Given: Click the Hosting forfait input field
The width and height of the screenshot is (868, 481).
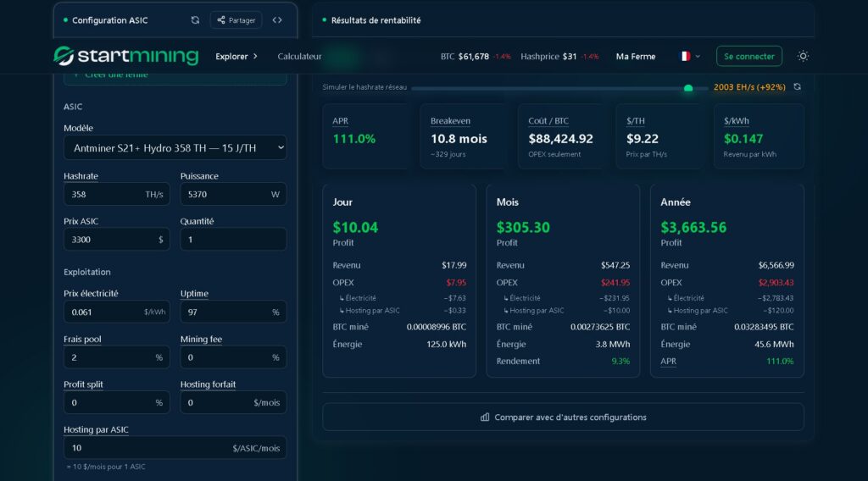Looking at the screenshot, I should coord(233,402).
